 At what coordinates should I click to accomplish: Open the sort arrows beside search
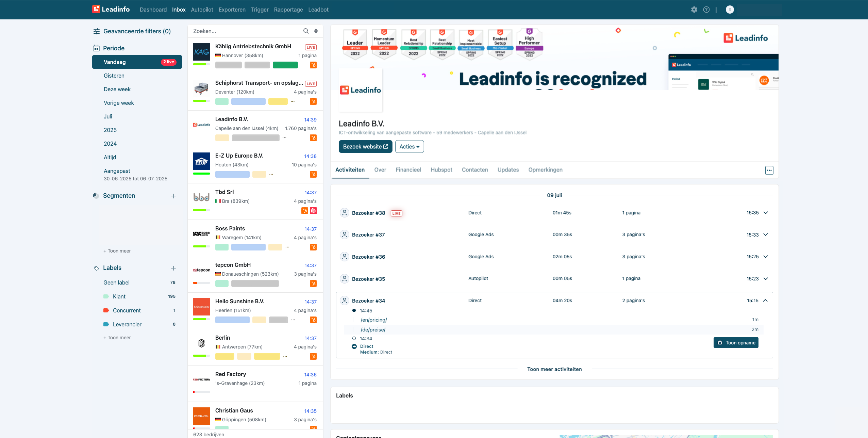point(316,31)
